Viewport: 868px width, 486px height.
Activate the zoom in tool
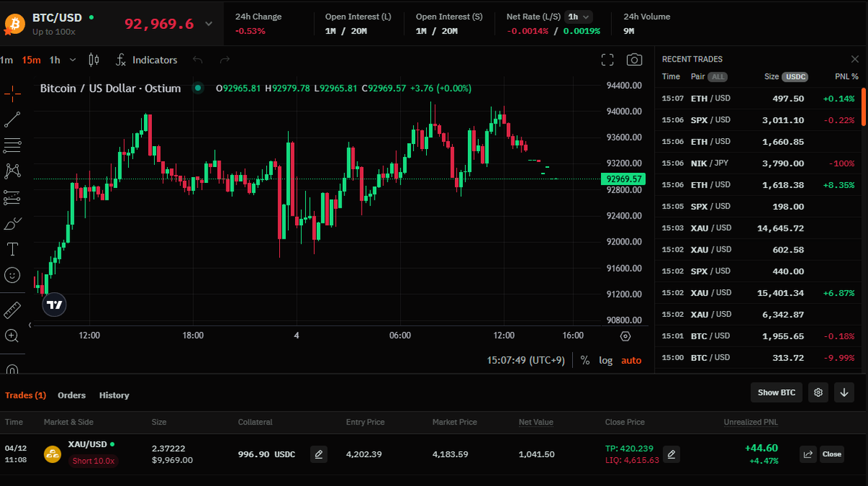coord(12,336)
